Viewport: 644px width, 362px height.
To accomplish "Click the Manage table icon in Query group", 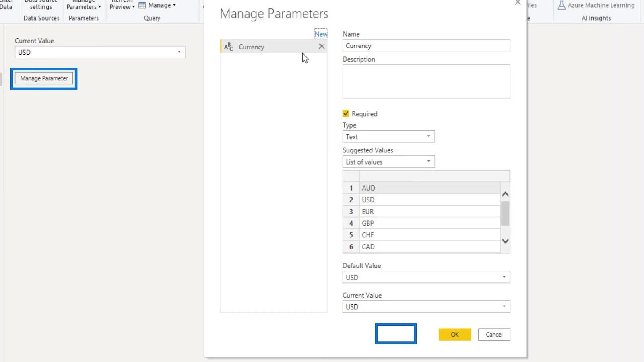I will (142, 5).
